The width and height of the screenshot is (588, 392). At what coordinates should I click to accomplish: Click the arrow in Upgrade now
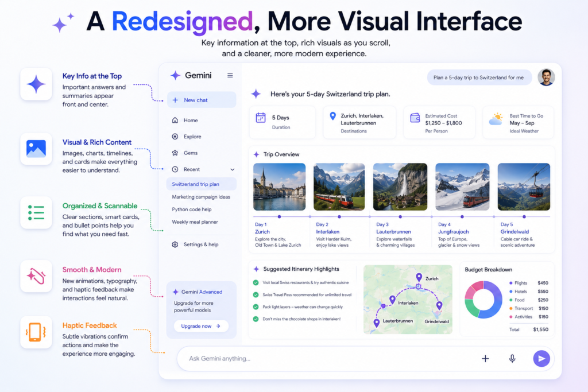(x=218, y=326)
